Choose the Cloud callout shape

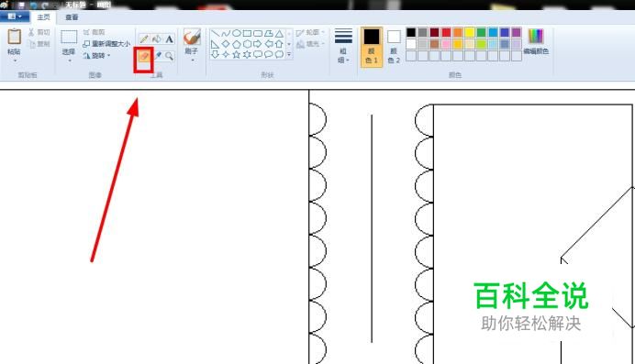click(279, 54)
